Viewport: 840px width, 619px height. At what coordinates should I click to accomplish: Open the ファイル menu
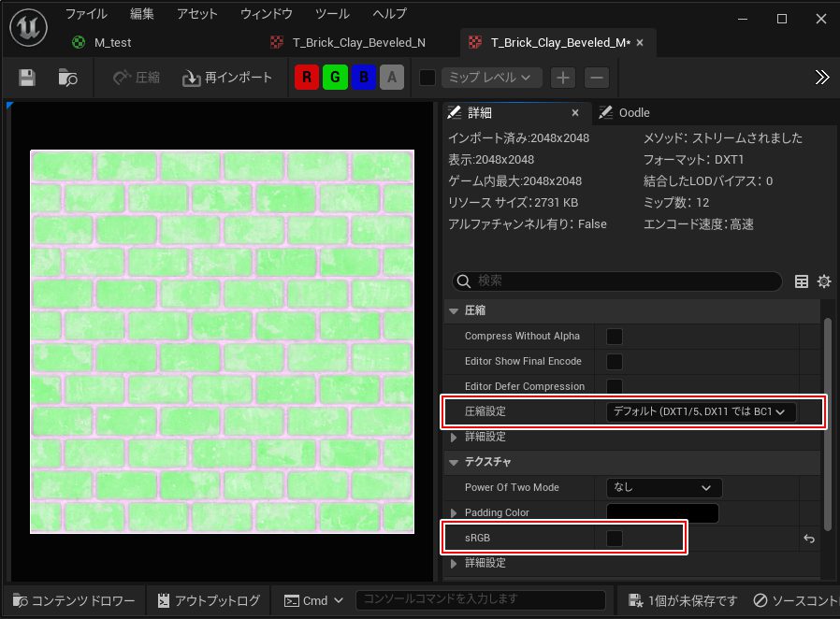tap(86, 14)
